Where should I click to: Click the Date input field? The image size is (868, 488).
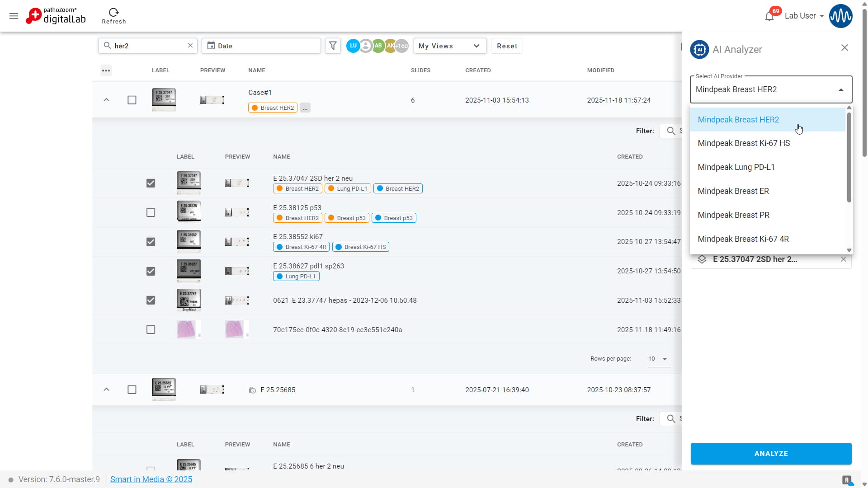coord(261,46)
